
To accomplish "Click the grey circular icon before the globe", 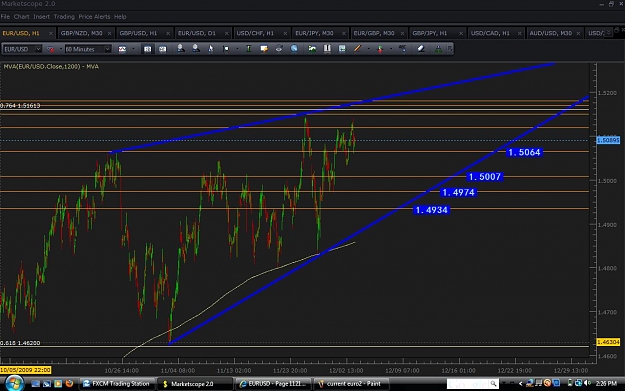I will point(279,49).
